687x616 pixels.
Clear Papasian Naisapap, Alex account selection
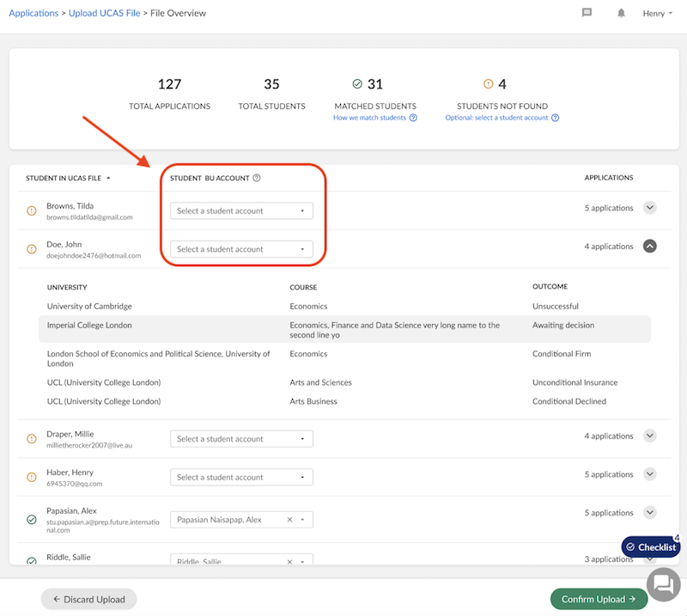(289, 520)
